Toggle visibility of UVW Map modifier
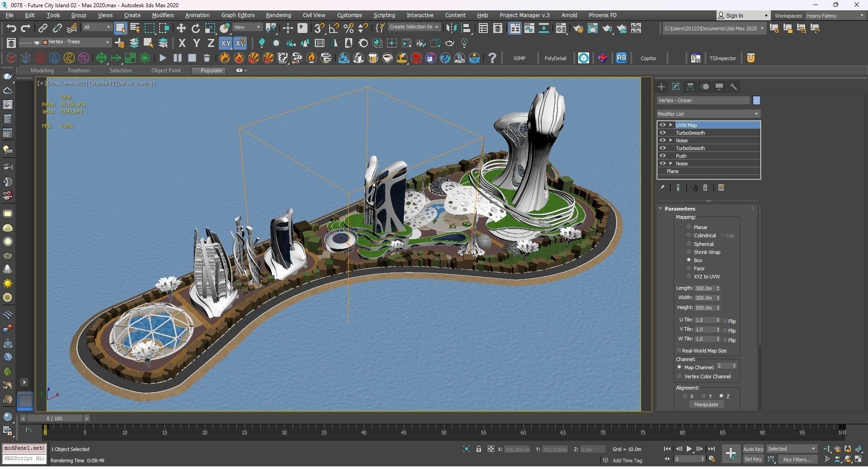This screenshot has width=868, height=470. (x=663, y=125)
